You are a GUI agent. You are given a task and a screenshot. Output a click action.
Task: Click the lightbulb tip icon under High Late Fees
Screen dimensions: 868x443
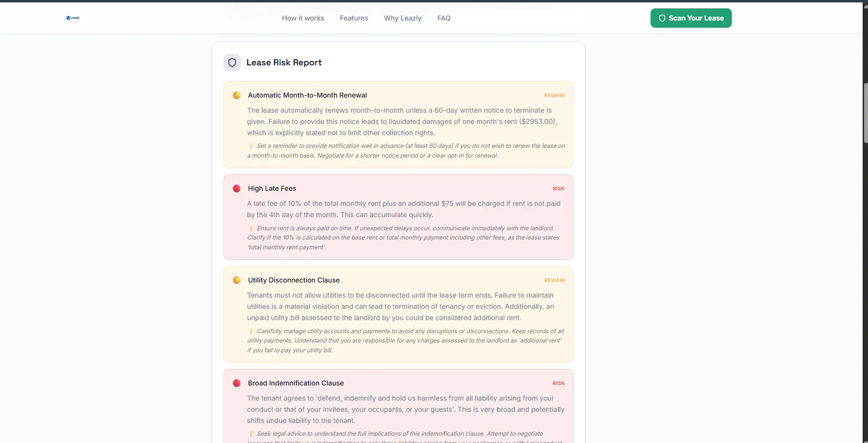click(x=251, y=228)
